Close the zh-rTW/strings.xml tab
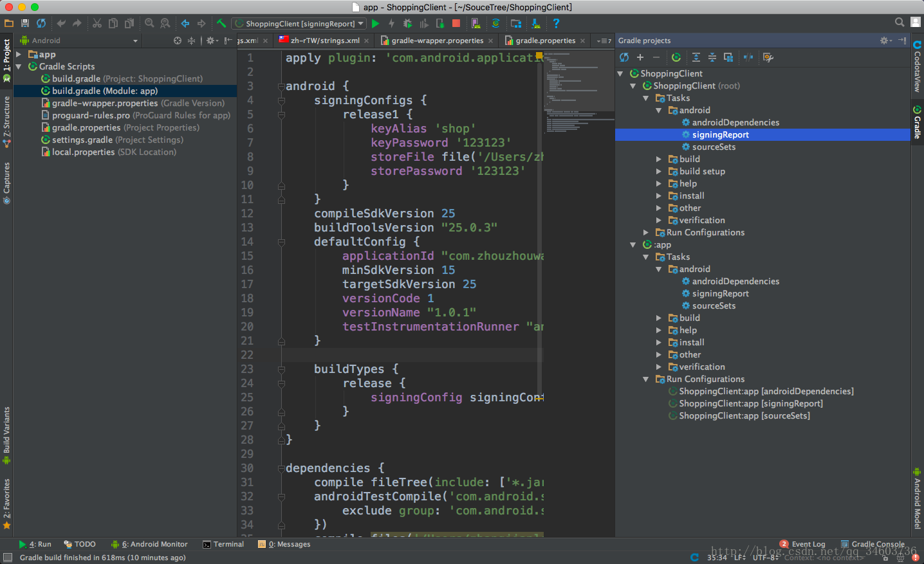This screenshot has width=924, height=564. click(x=367, y=41)
